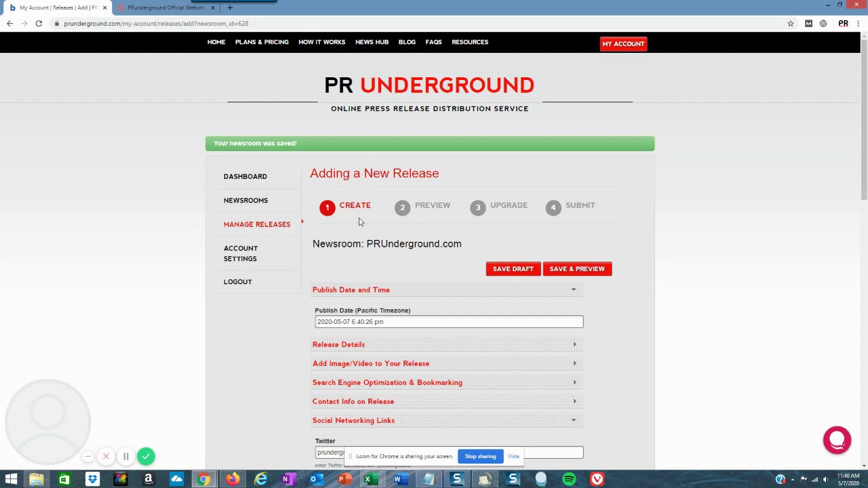This screenshot has width=868, height=488.
Task: Go to step 4 Submit
Action: pos(570,207)
